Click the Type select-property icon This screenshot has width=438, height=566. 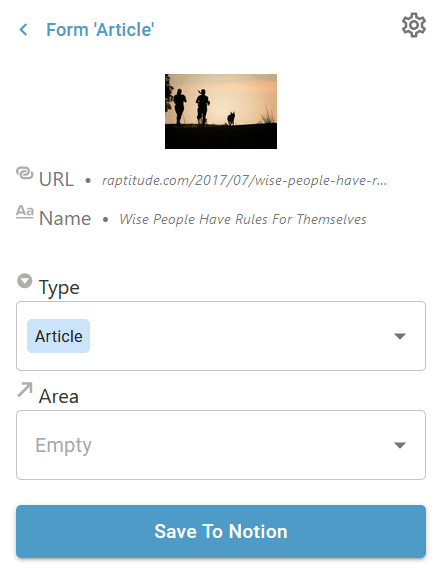click(25, 281)
